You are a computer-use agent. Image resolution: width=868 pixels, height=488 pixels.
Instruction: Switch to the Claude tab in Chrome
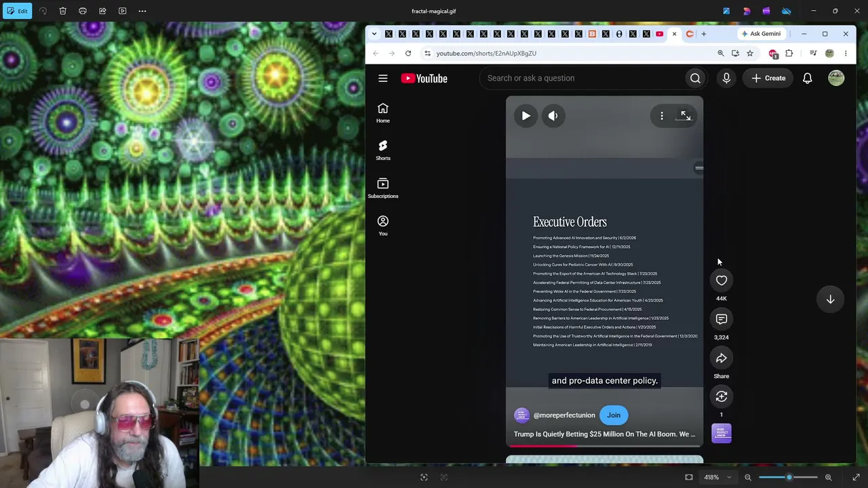(690, 34)
